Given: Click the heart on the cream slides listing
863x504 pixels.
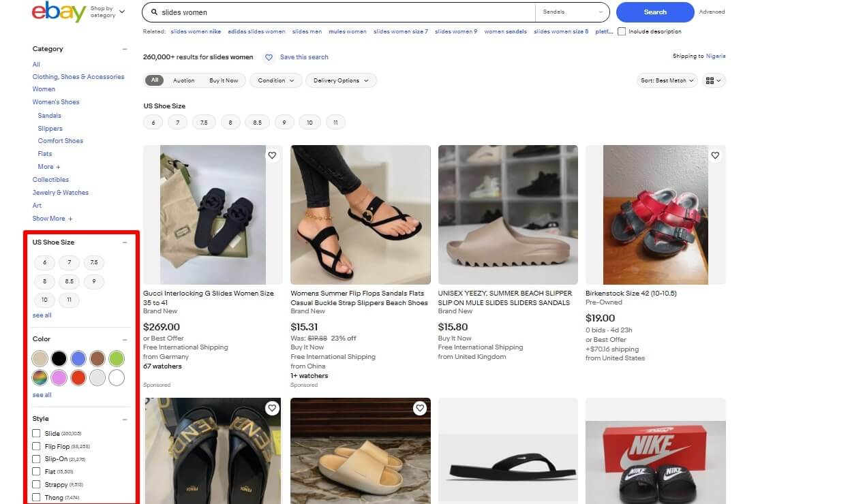Looking at the screenshot, I should coord(420,408).
